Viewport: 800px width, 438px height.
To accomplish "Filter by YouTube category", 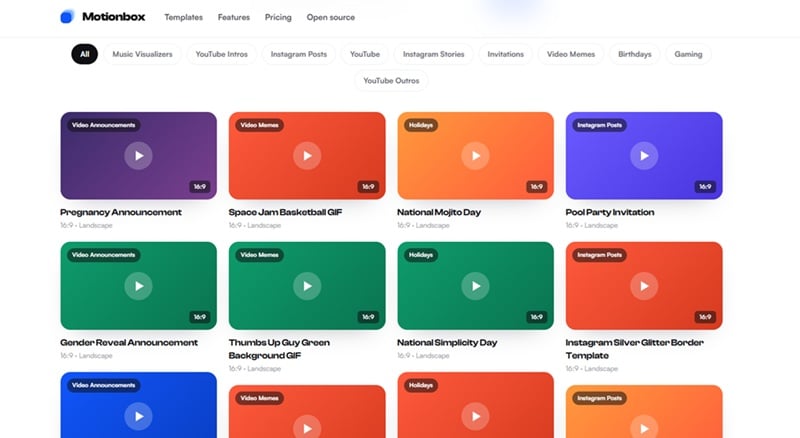I will tap(365, 54).
